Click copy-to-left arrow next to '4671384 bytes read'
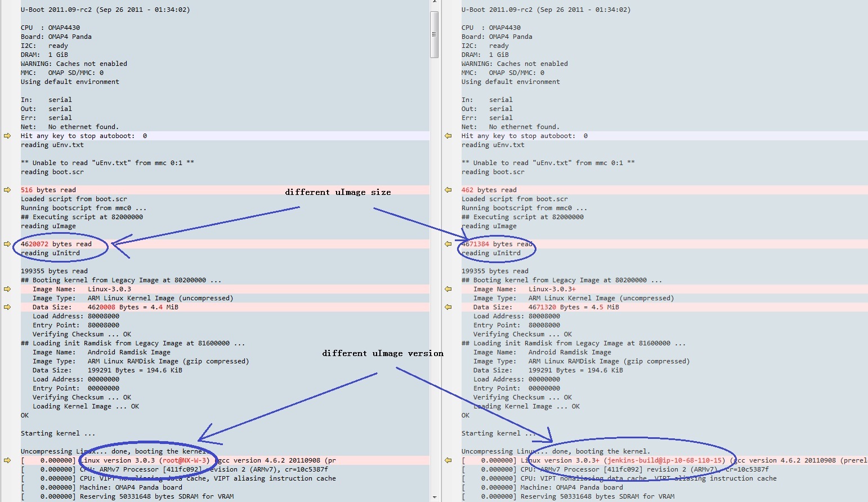Screen dimensions: 868x502 [448, 244]
